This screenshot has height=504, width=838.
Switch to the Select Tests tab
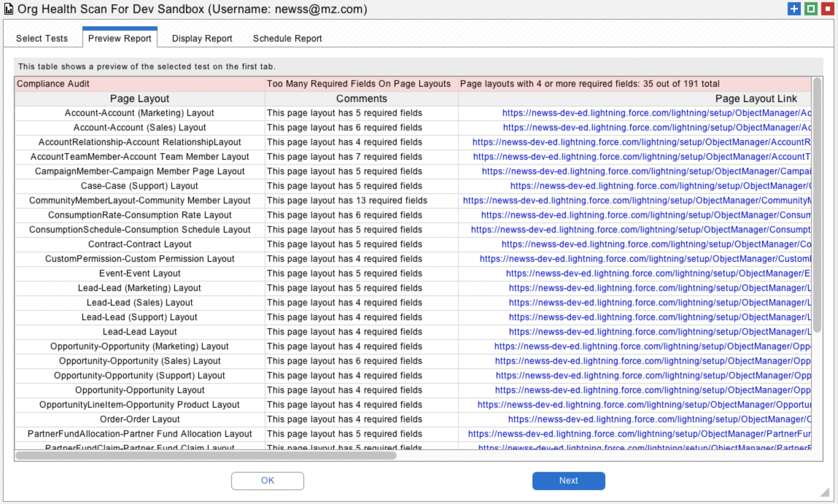42,38
